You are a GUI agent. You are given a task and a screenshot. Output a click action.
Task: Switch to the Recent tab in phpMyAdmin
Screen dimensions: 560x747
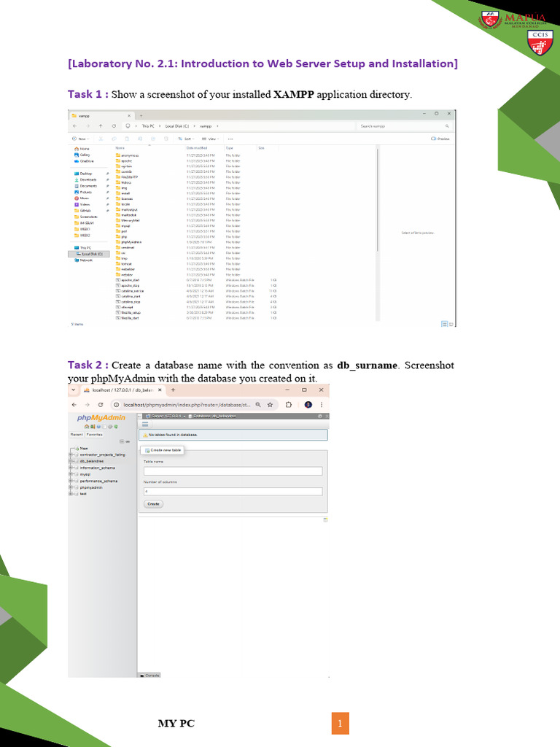(77, 435)
